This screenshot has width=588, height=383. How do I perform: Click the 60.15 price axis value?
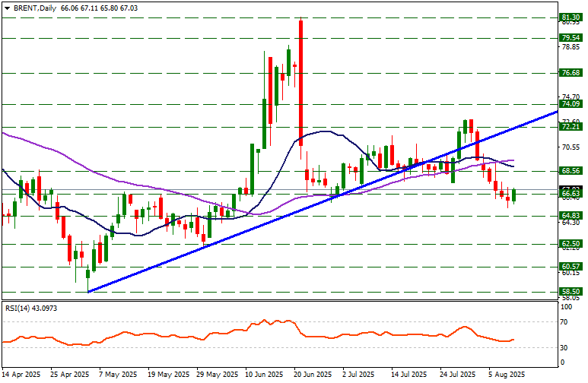pyautogui.click(x=571, y=273)
